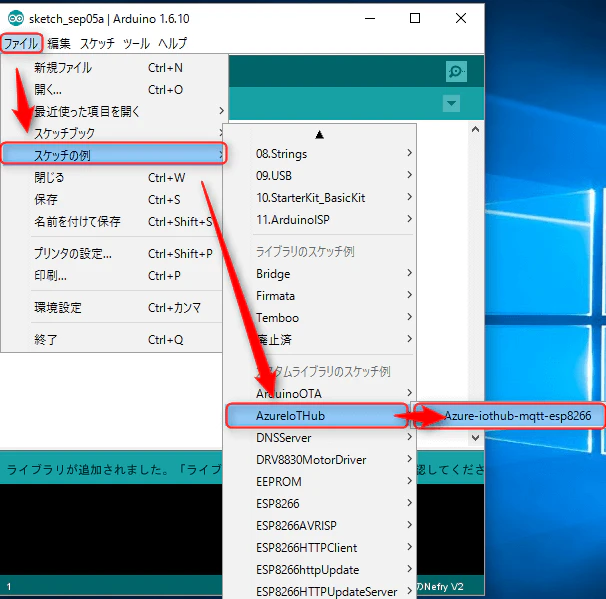The width and height of the screenshot is (606, 599).
Task: Expand ESP8266httpUpdate examples
Action: point(320,570)
